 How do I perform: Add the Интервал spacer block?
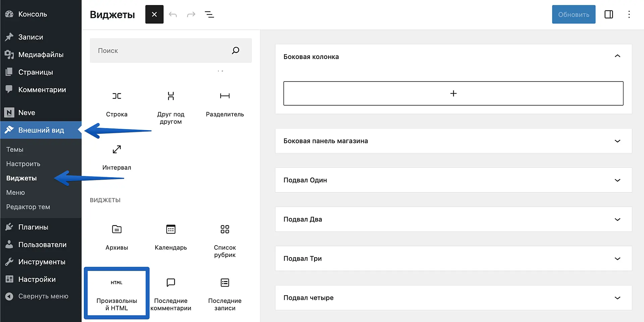(x=117, y=157)
